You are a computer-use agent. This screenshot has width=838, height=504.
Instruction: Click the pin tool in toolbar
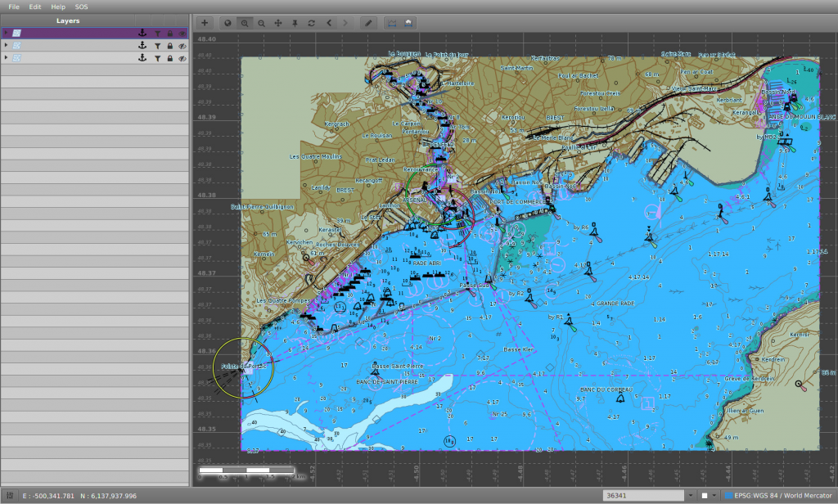295,23
